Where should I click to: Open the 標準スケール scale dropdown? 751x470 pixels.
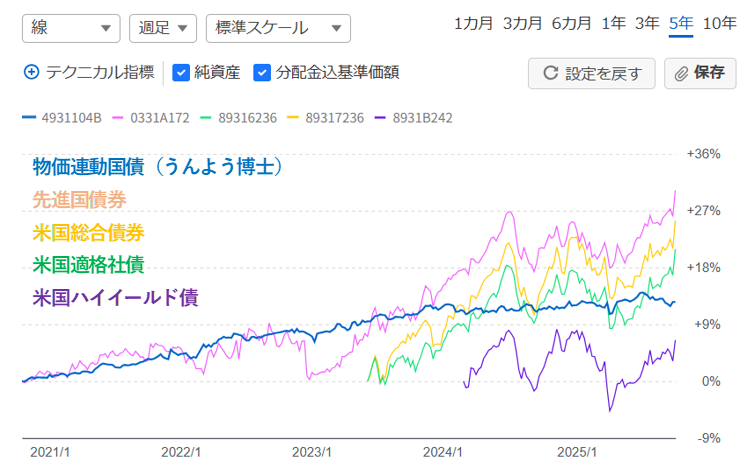tap(277, 28)
